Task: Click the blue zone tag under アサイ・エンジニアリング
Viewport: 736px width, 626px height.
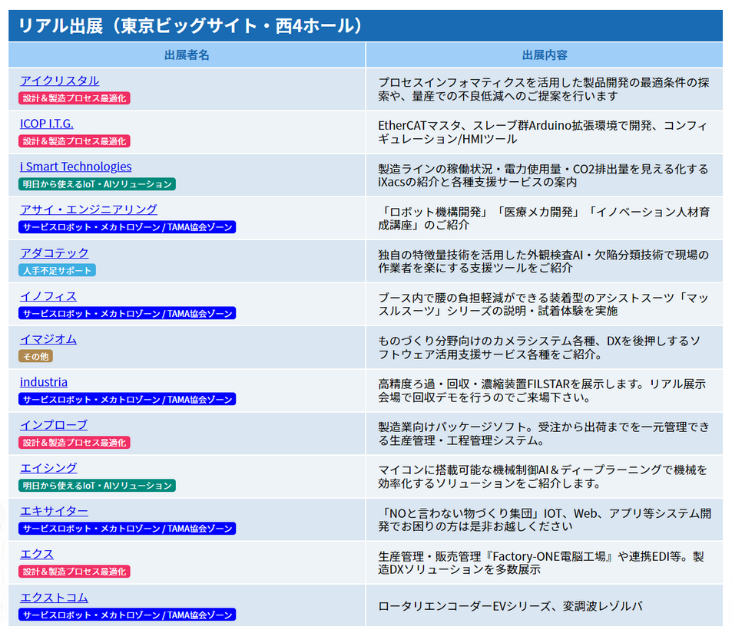Action: tap(127, 227)
